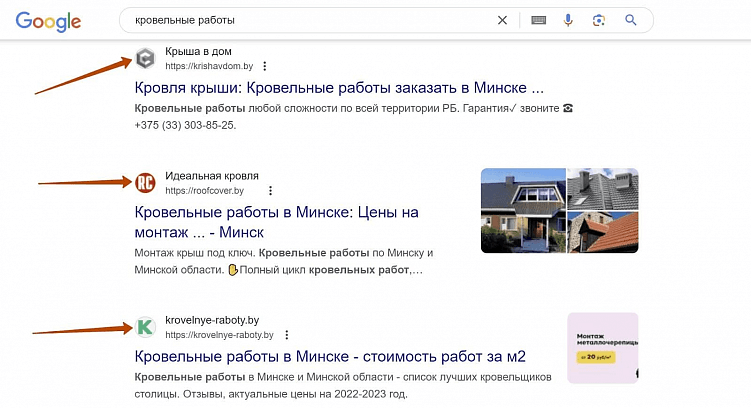
Task: Click the https://roofcover.by URL text
Action: 205,191
